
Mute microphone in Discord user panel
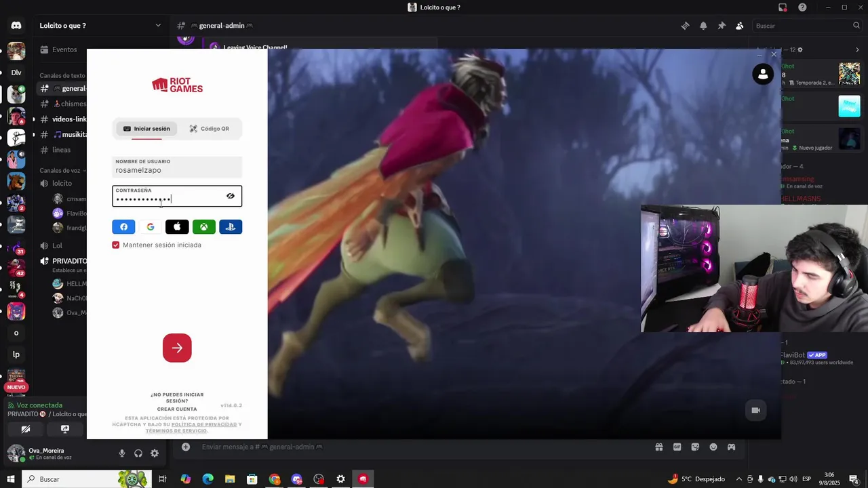coord(122,453)
